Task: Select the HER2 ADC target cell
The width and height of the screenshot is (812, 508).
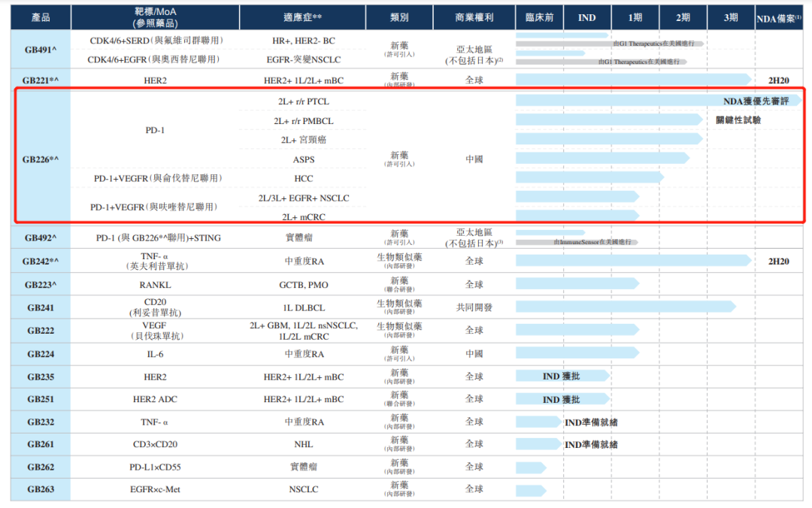Action: pyautogui.click(x=155, y=399)
